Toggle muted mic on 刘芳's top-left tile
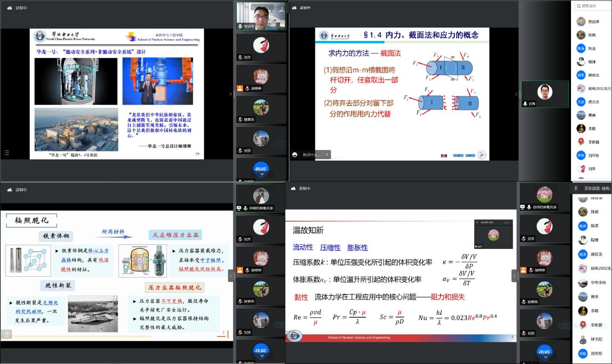Image resolution: width=612 pixels, height=364 pixels. pos(240,57)
